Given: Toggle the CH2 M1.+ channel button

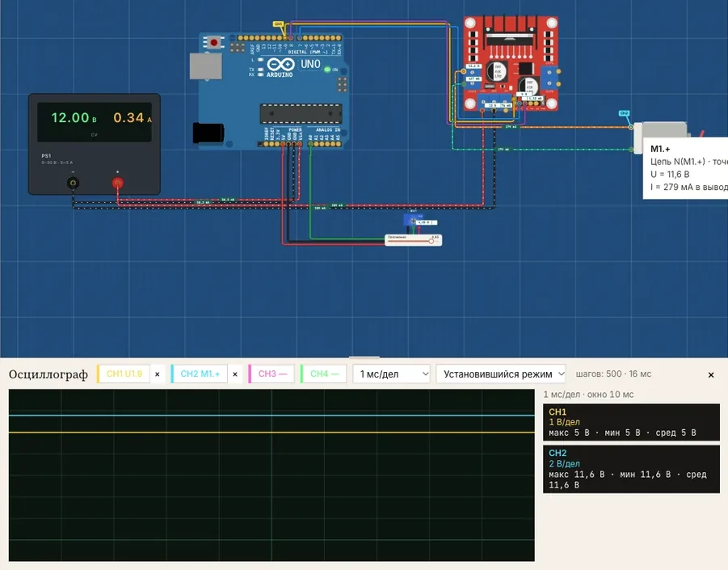Looking at the screenshot, I should pos(200,374).
